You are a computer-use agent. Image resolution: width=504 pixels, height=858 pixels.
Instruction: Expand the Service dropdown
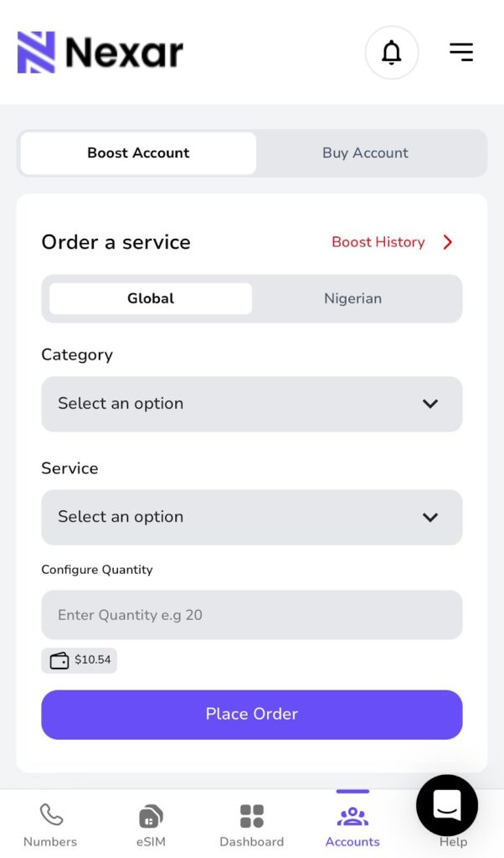coord(251,517)
